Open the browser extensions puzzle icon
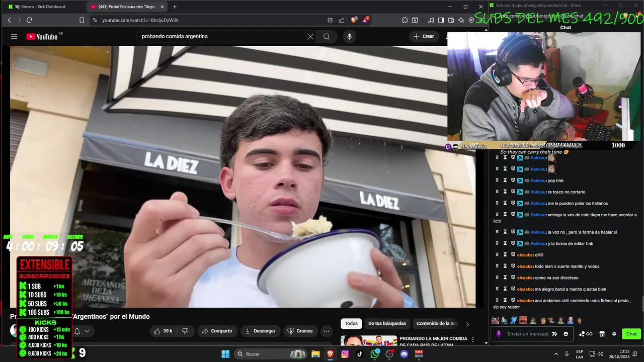644x362 pixels. click(x=405, y=20)
